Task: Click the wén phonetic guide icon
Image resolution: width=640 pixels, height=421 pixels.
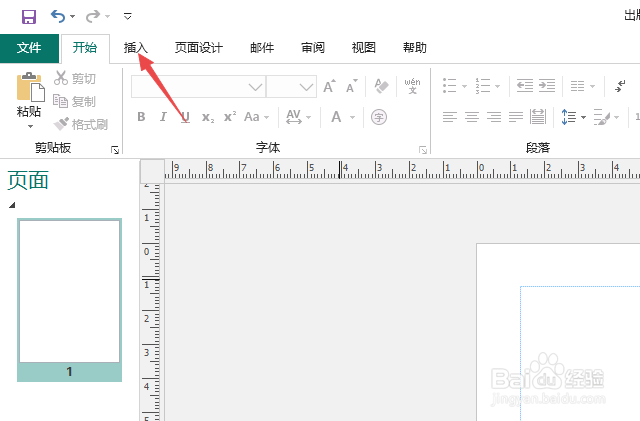Action: click(x=412, y=86)
